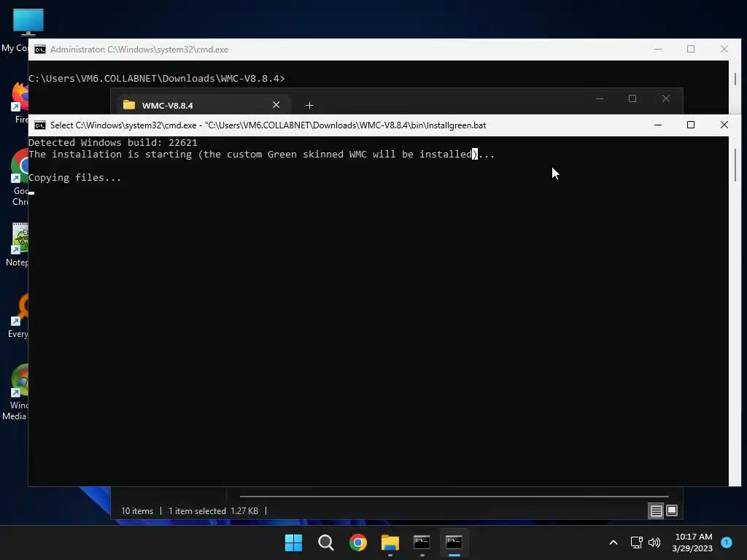Close the Administrator cmd window
The width and height of the screenshot is (747, 560).
pos(724,49)
